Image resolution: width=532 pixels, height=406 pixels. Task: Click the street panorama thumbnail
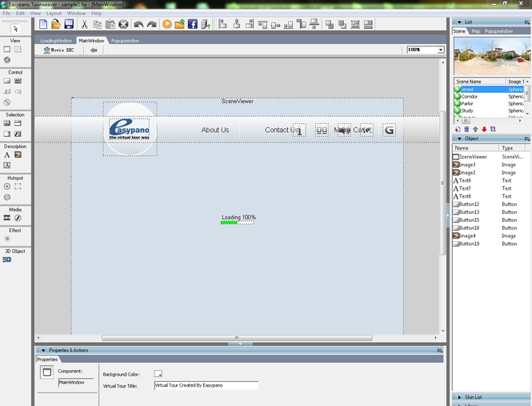(x=492, y=56)
